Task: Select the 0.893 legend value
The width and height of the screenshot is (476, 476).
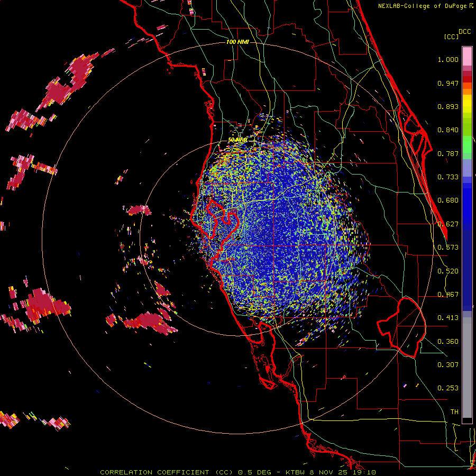Action: pos(448,106)
